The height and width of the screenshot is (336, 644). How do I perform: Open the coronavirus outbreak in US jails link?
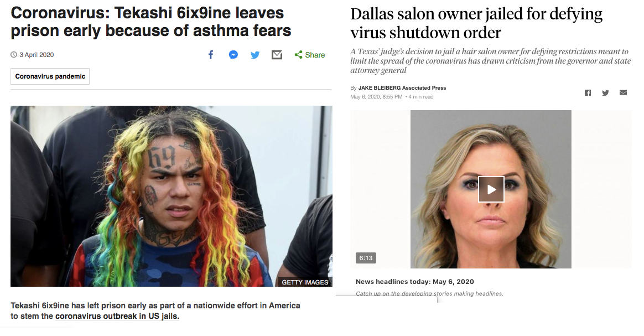[117, 316]
